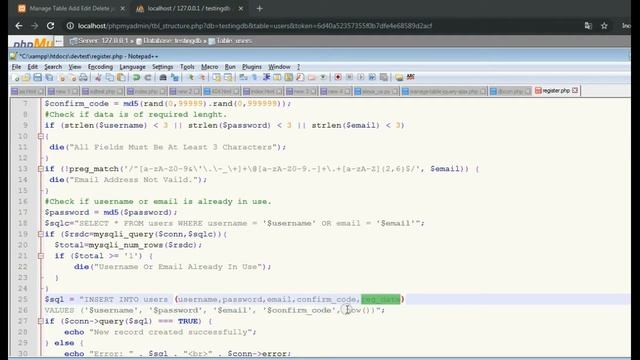The height and width of the screenshot is (360, 640).
Task: Click the translate icon in address bar
Action: click(588, 26)
